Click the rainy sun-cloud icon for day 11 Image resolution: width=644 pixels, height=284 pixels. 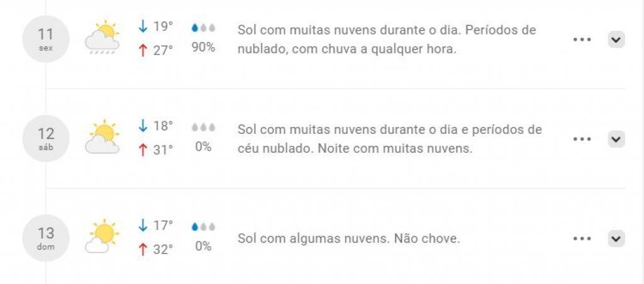[103, 37]
